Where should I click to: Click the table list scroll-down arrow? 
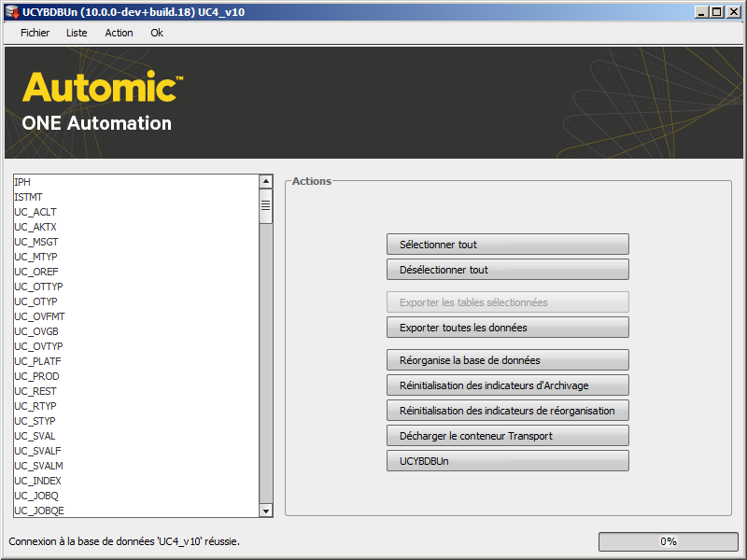point(266,511)
